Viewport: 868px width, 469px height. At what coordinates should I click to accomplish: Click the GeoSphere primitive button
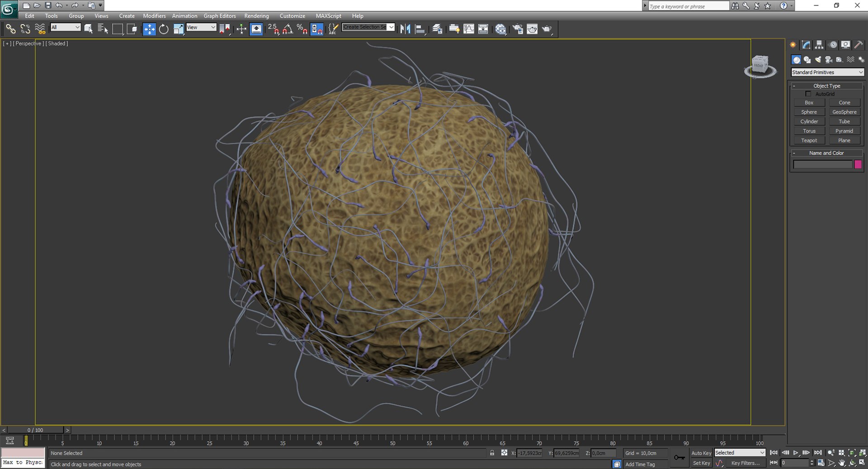844,112
